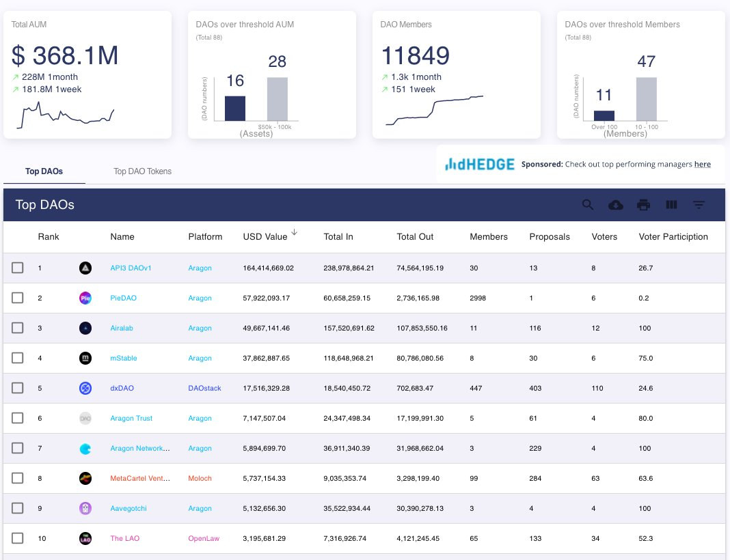The height and width of the screenshot is (560, 730).
Task: Follow the sponsored 'here' link
Action: click(702, 164)
